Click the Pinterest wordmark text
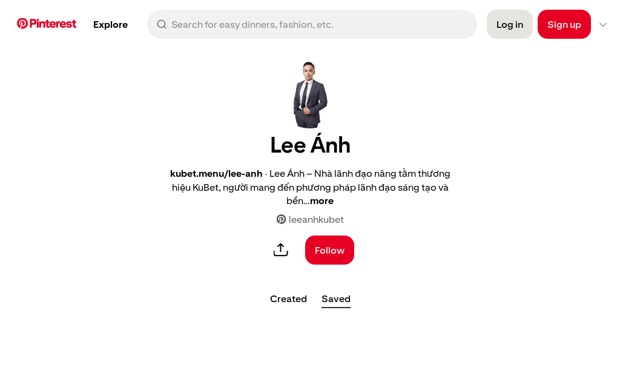Screen dimensions: 620x370 (x=53, y=24)
